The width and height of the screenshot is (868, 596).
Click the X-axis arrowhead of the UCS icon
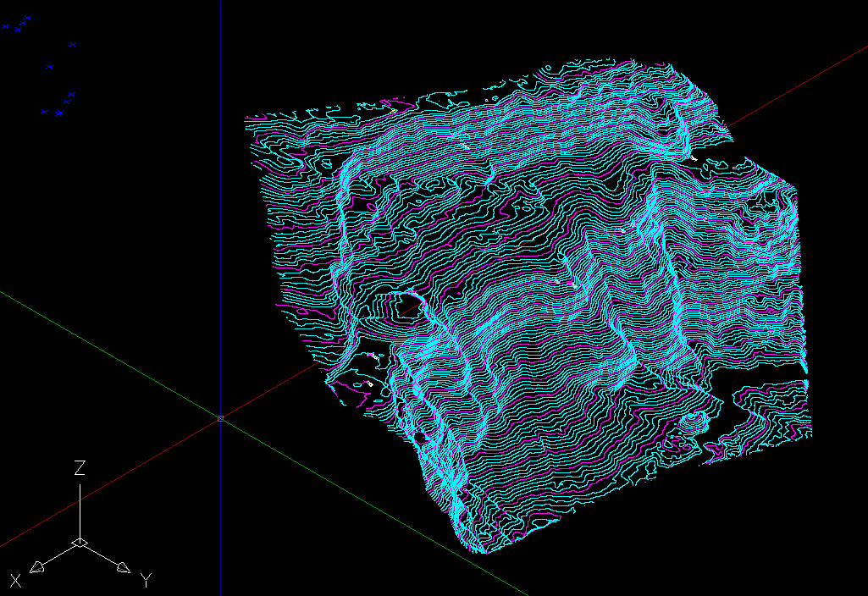click(37, 566)
